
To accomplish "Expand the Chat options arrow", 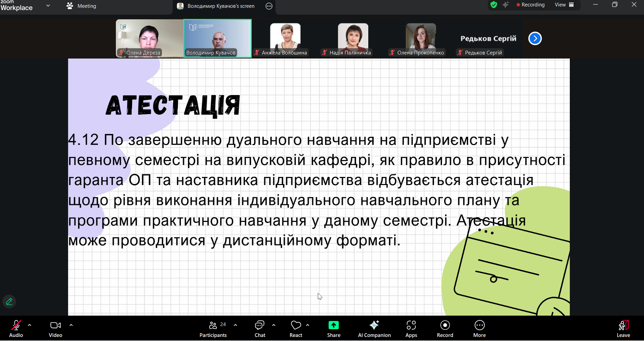I will pos(274,325).
